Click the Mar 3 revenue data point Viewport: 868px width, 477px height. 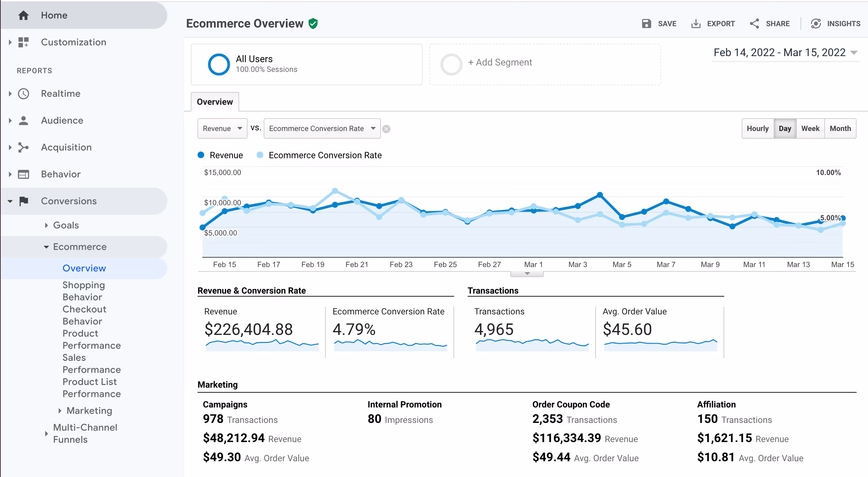coord(577,206)
